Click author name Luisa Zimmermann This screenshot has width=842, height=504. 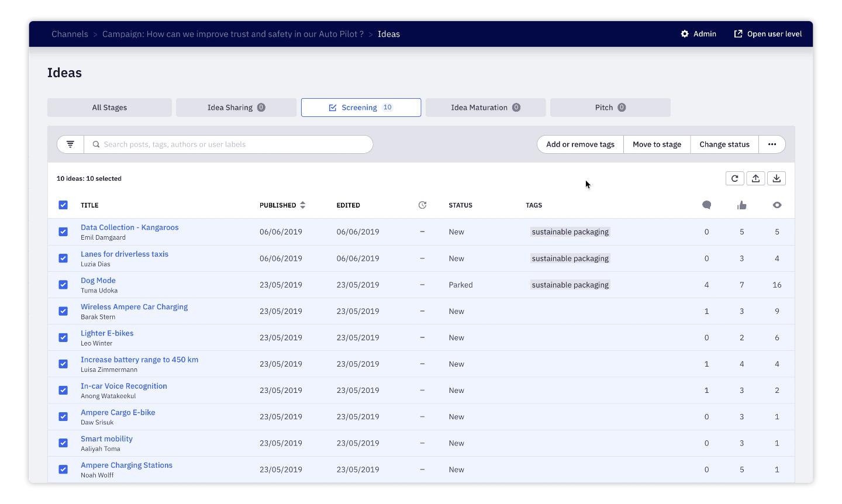coord(109,370)
